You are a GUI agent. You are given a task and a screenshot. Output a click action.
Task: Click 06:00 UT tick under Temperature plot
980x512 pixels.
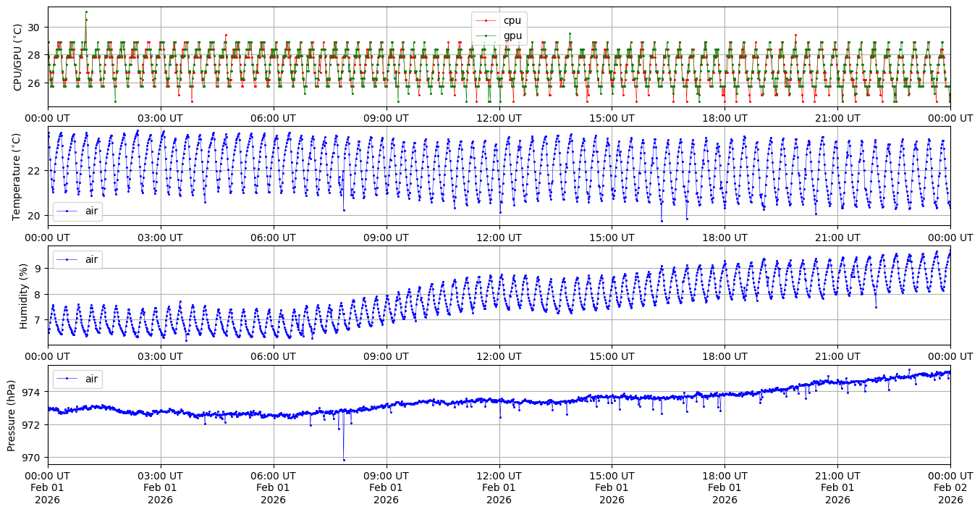[x=273, y=237]
